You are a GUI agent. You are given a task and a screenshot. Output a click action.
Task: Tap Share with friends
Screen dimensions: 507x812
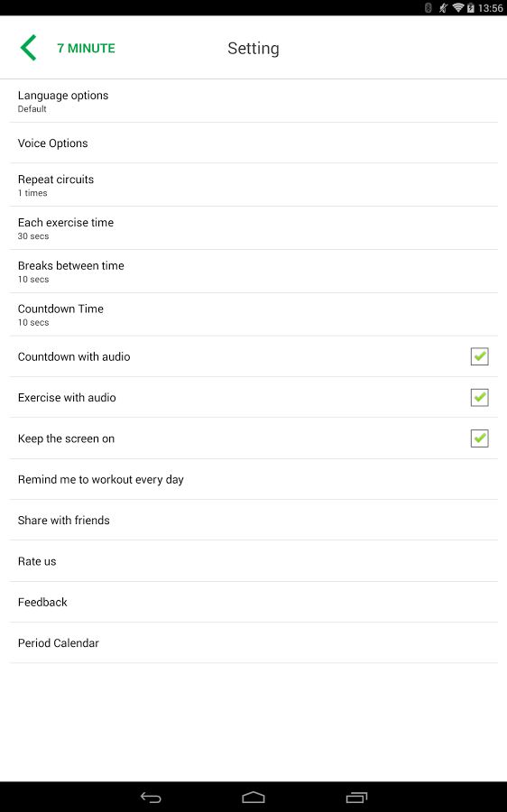(x=253, y=520)
